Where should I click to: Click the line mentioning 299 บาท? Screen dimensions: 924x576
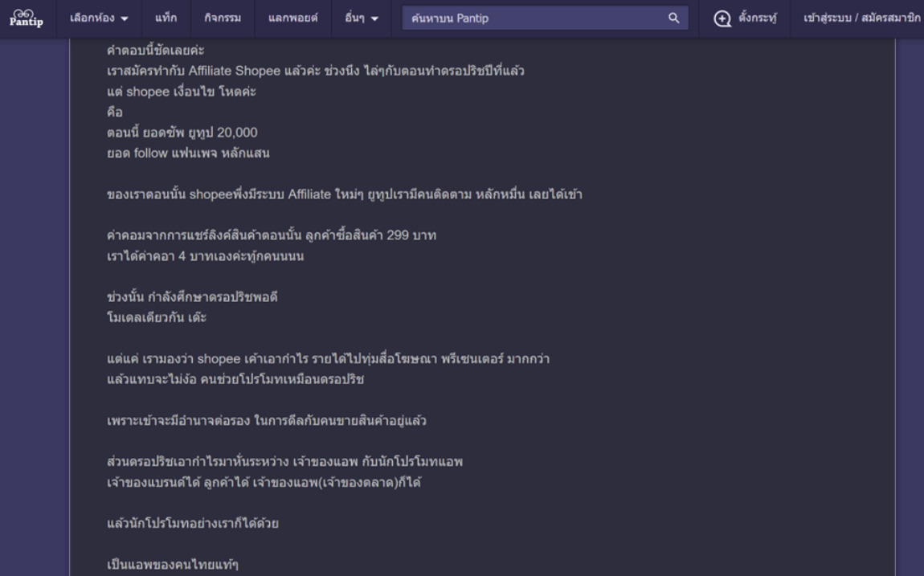click(x=271, y=235)
